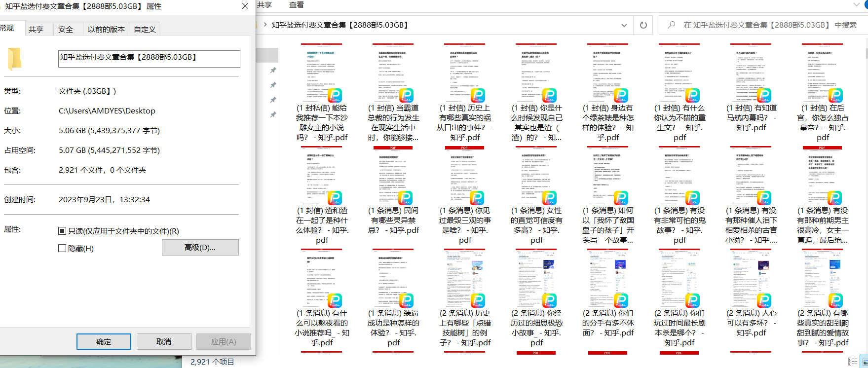Select PDF 能给我推荐一下本沙雕女主的小说吗
The width and height of the screenshot is (868, 368).
(322, 93)
